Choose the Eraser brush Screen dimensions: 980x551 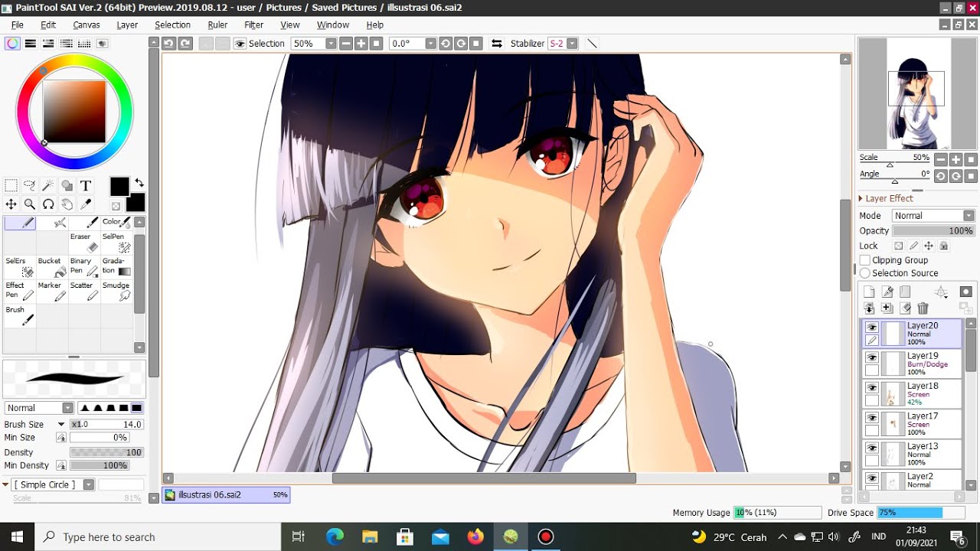click(84, 243)
